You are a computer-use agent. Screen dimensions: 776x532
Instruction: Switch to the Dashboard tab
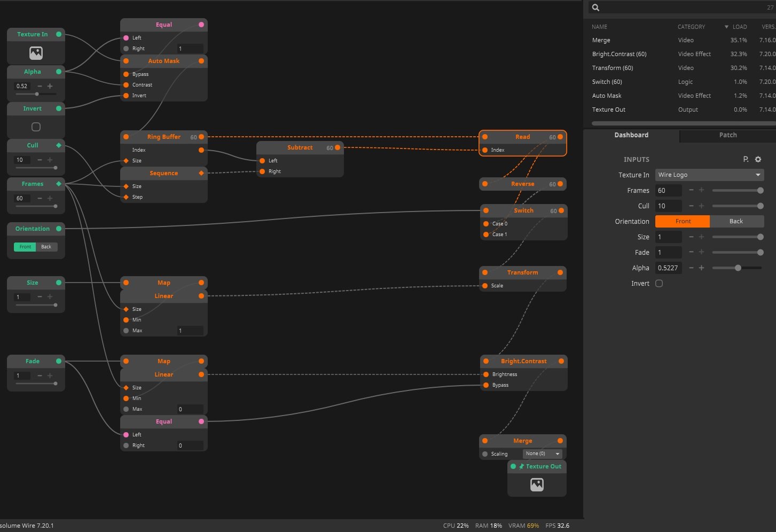[x=631, y=135]
